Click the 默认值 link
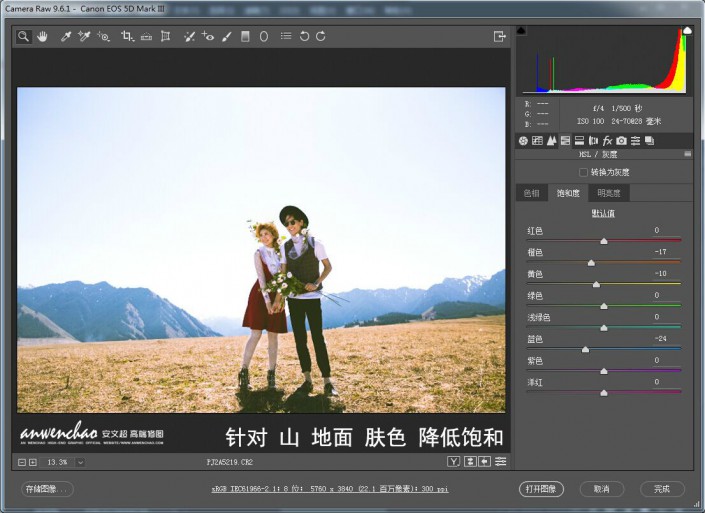705x513 pixels. click(603, 213)
